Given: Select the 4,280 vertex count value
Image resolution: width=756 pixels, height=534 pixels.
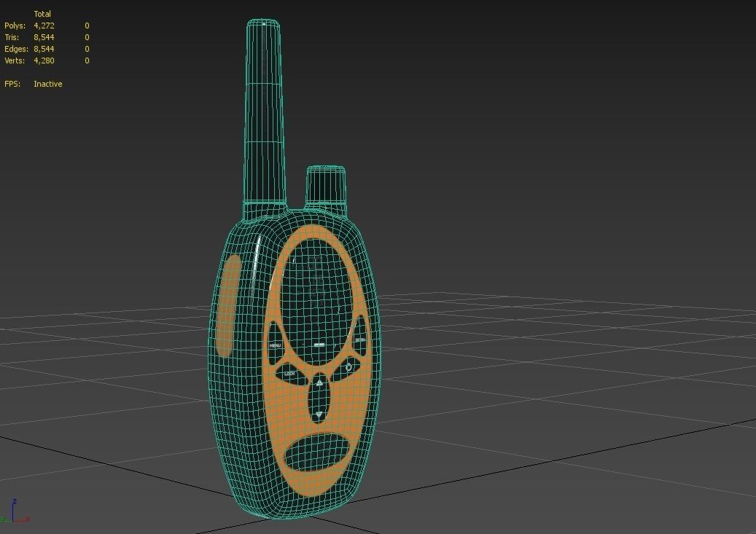Looking at the screenshot, I should point(44,60).
